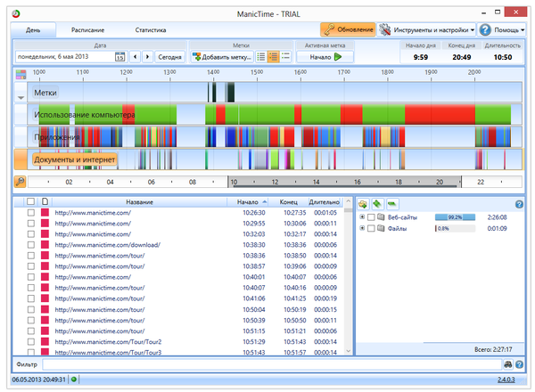This screenshot has height=392, width=535.
Task: Click the Файлы folder icon
Action: pyautogui.click(x=381, y=228)
